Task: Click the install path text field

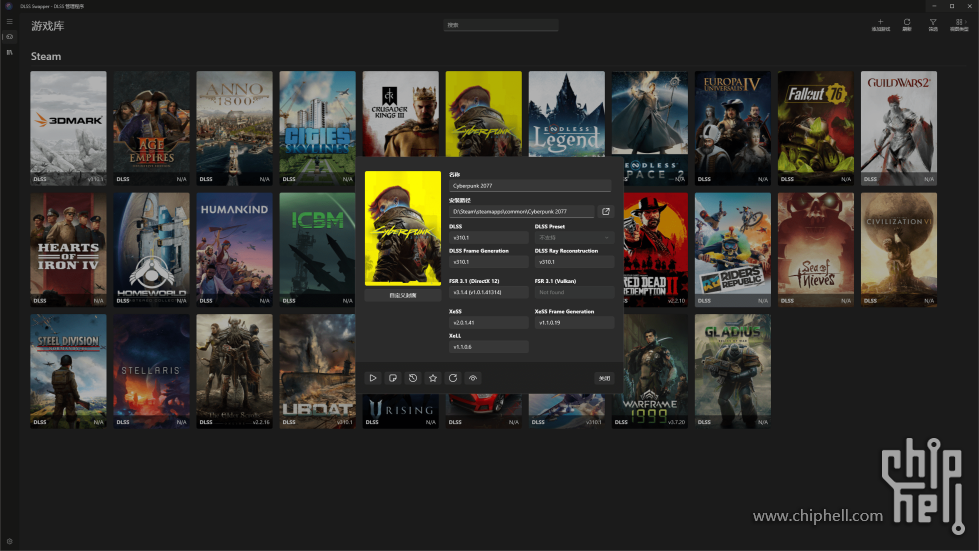Action: (x=521, y=212)
